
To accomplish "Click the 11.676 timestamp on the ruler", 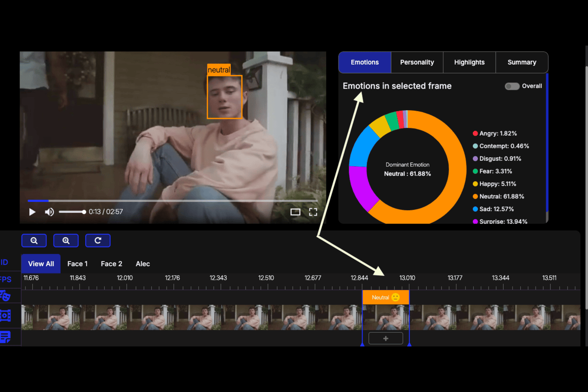I will 31,278.
